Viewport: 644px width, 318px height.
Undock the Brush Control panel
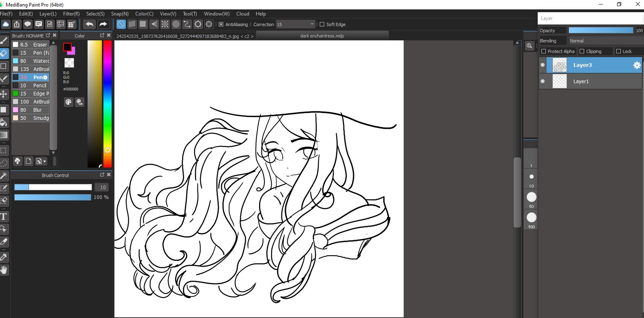point(102,174)
